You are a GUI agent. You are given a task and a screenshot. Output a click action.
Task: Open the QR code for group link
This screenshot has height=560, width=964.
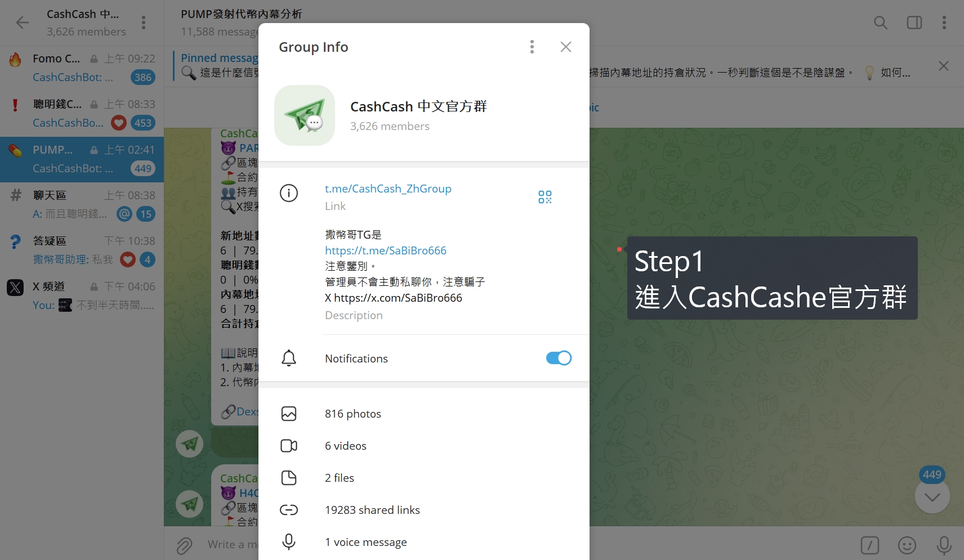pyautogui.click(x=545, y=197)
